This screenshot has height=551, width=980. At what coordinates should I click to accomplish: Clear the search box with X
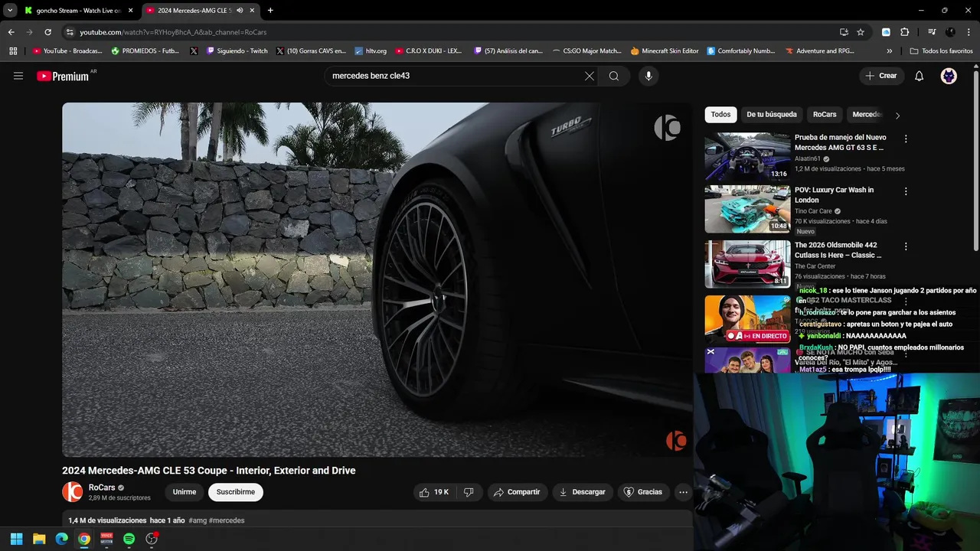click(x=590, y=76)
